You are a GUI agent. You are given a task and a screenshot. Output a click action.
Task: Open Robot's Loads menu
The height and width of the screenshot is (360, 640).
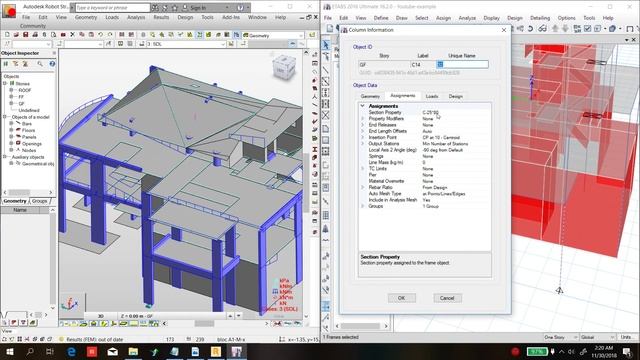[112, 17]
